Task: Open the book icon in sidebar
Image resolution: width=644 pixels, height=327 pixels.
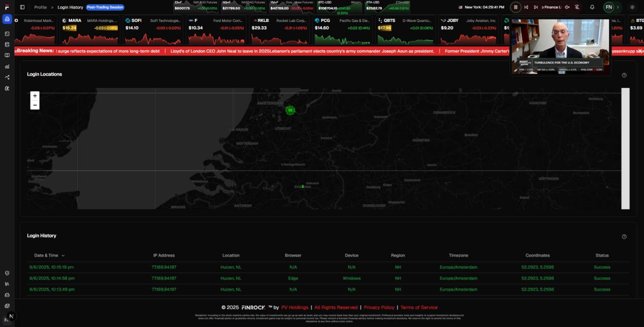Action: click(7, 56)
